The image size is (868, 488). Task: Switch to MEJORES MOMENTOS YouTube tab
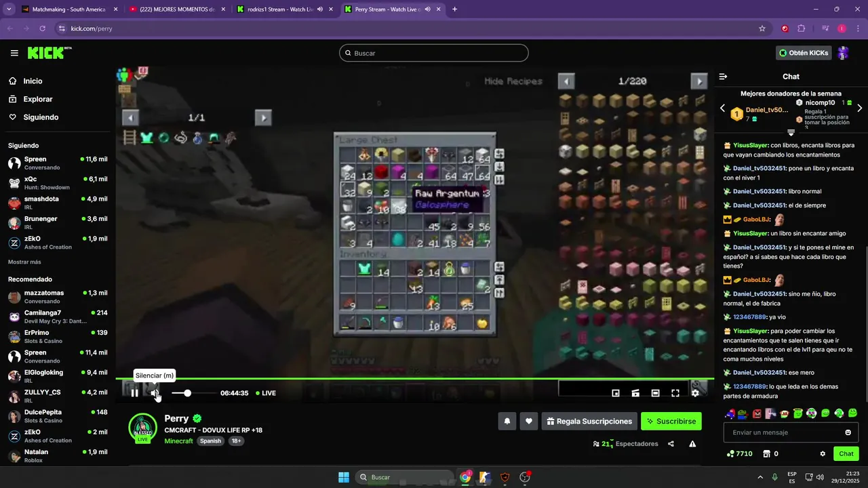(x=178, y=9)
